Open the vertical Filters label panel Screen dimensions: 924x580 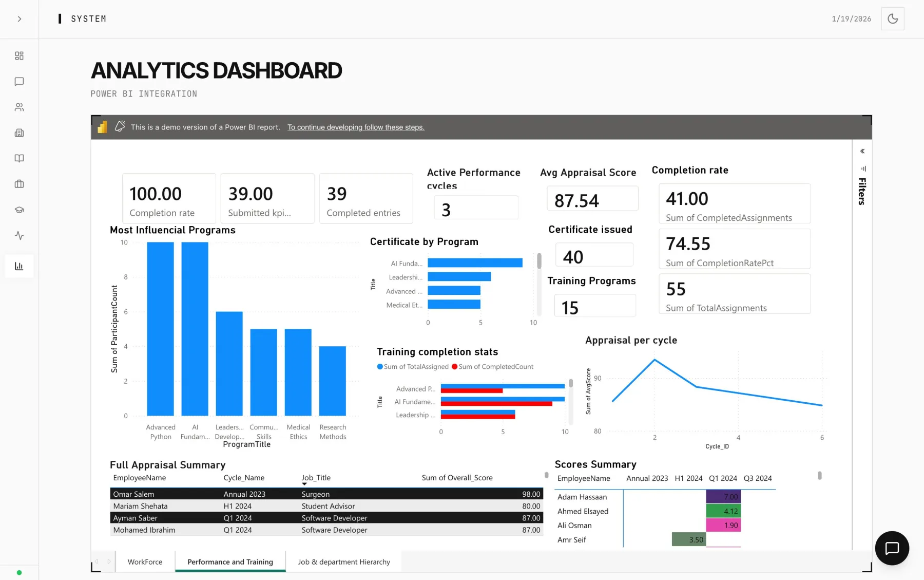pyautogui.click(x=862, y=191)
